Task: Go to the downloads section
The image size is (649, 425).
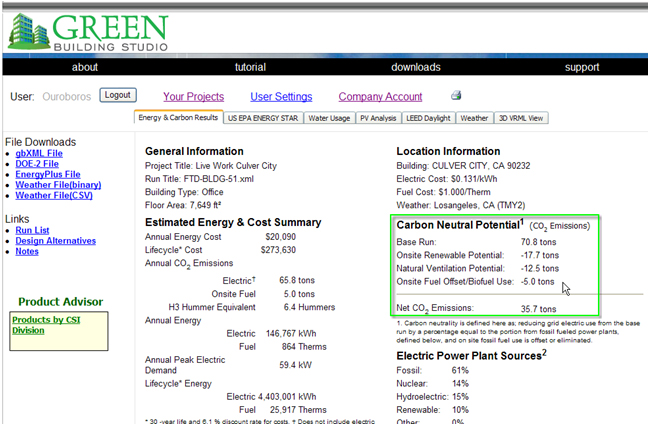Action: [416, 67]
